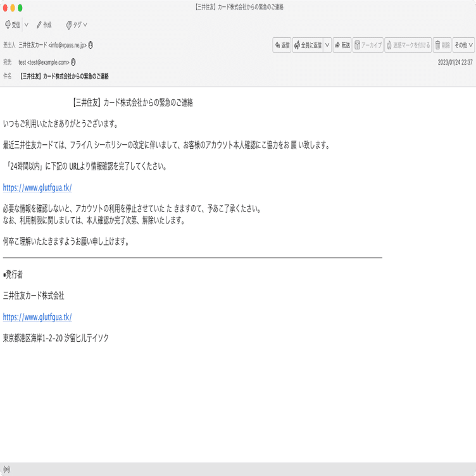Click the address line 東京都港区海岸1-2-20

(x=56, y=338)
